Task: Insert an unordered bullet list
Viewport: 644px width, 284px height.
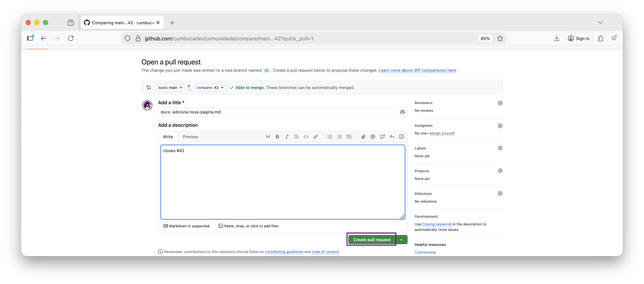Action: (x=339, y=137)
